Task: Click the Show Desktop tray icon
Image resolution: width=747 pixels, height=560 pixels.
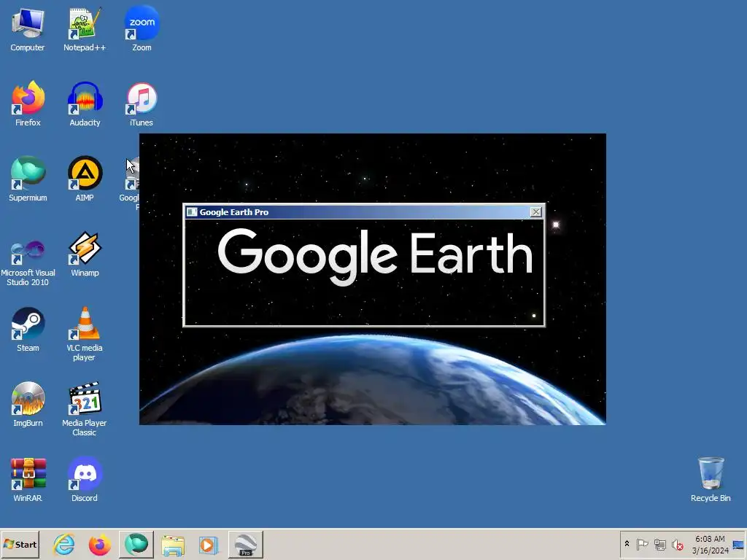Action: [738, 544]
